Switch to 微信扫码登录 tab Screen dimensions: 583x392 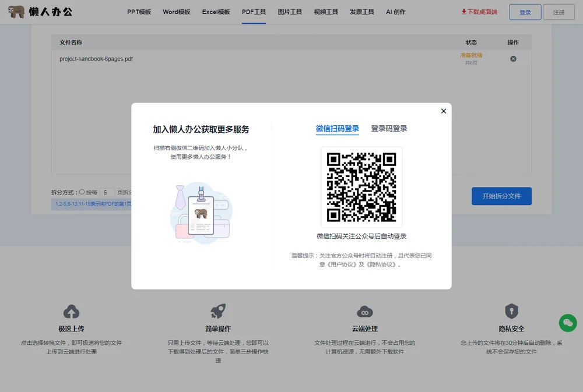337,129
